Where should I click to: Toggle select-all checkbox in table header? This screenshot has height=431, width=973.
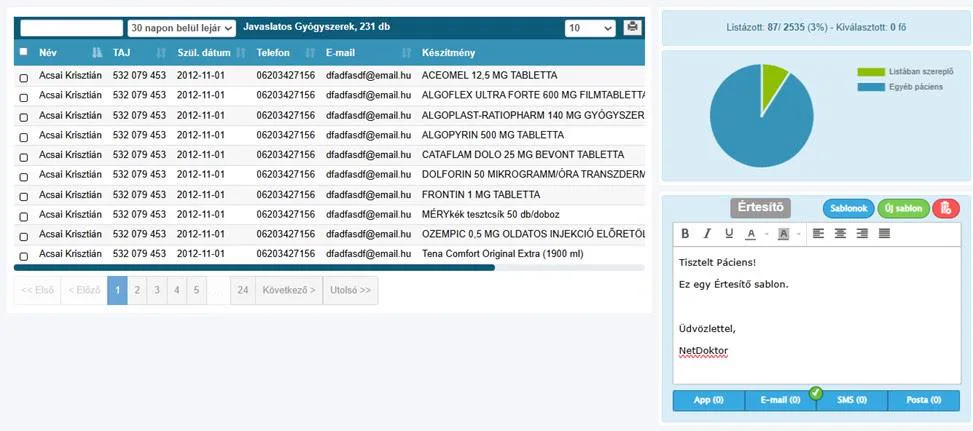[24, 52]
